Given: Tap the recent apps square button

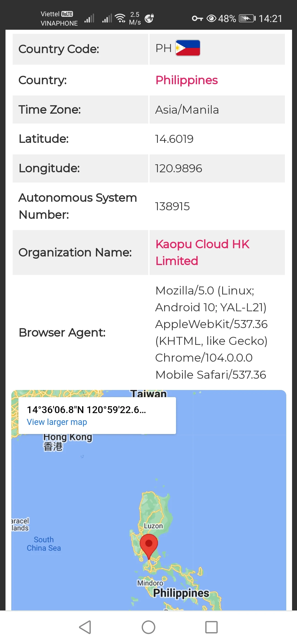Looking at the screenshot, I should 211,627.
